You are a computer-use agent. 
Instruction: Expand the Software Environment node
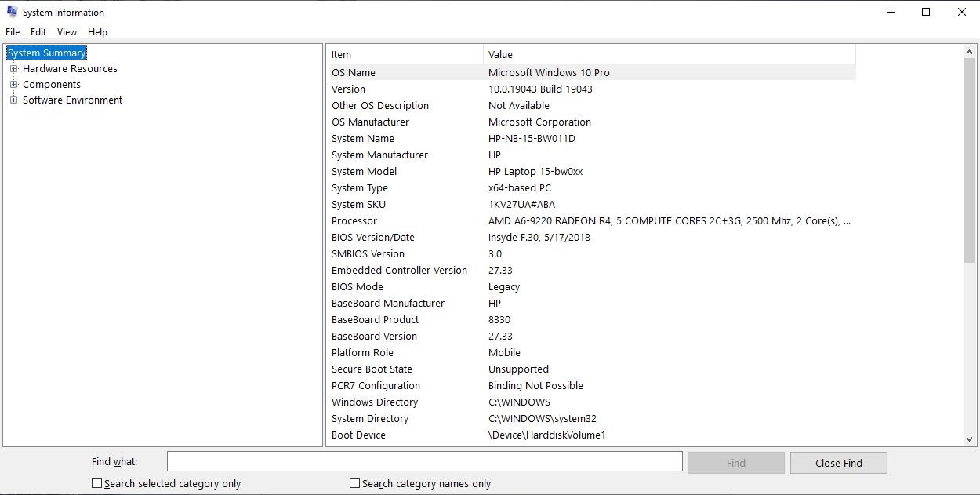(13, 100)
